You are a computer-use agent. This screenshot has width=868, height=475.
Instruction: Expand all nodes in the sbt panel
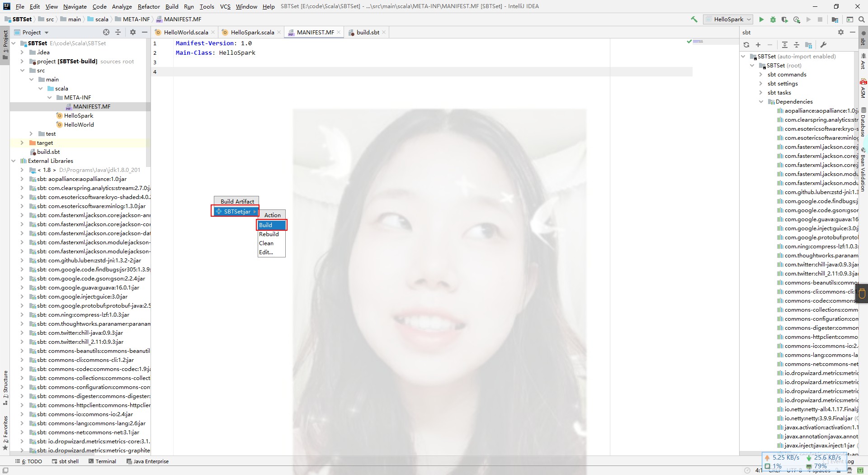tap(785, 45)
